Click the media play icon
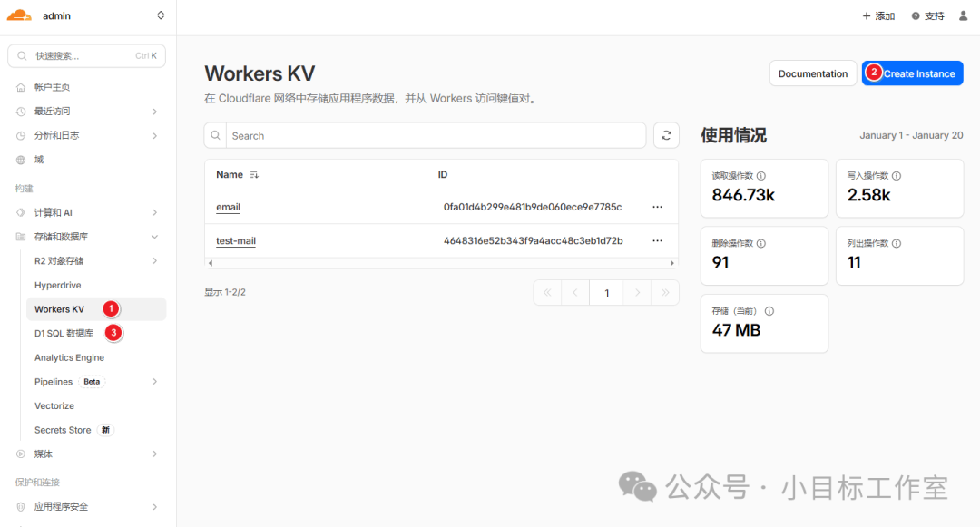 click(x=21, y=454)
